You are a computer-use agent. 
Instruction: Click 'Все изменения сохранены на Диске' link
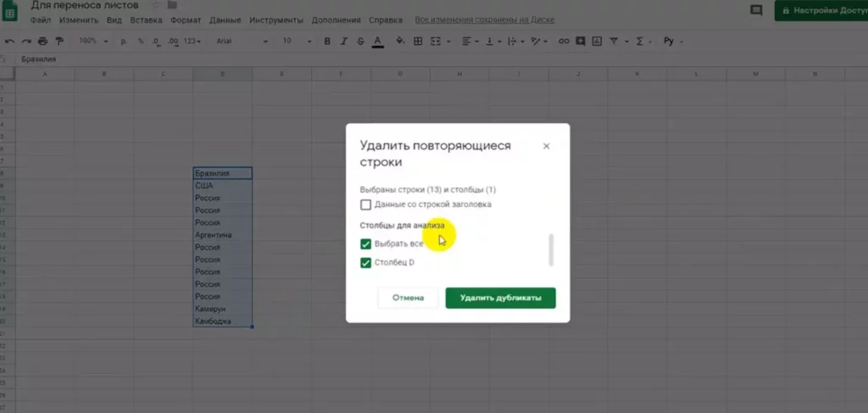(x=484, y=20)
